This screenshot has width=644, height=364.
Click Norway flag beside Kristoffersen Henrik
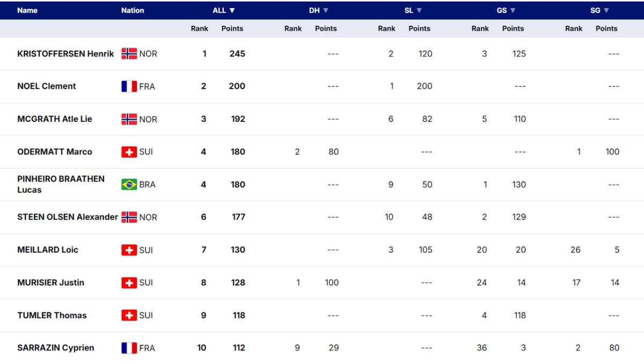[x=129, y=54]
